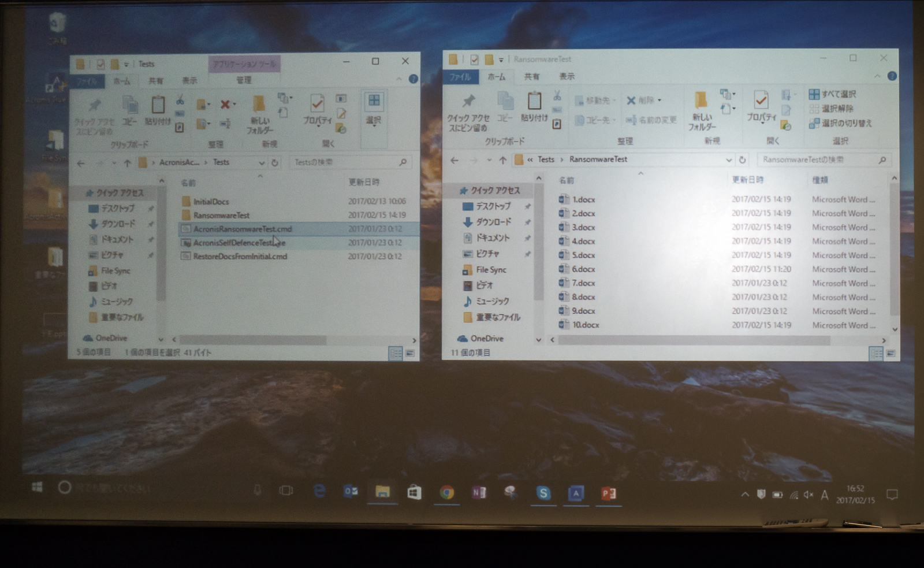Click the volume icon in the system tray
Screen dimensions: 924x568
[x=808, y=495]
